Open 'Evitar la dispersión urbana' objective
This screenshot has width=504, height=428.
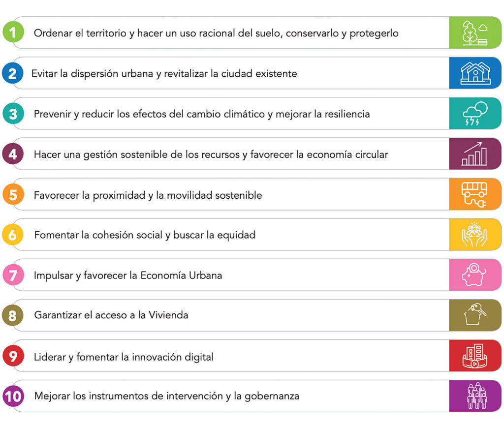[164, 74]
